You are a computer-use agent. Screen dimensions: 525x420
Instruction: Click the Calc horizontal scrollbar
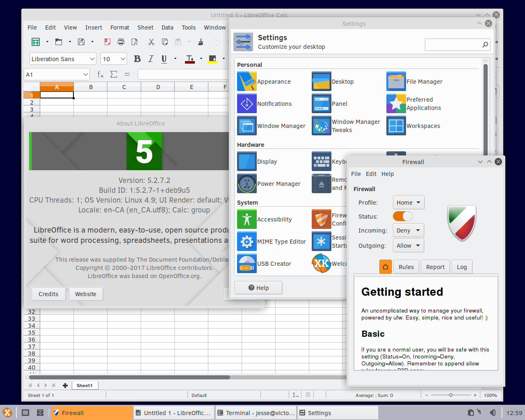[x=130, y=377]
